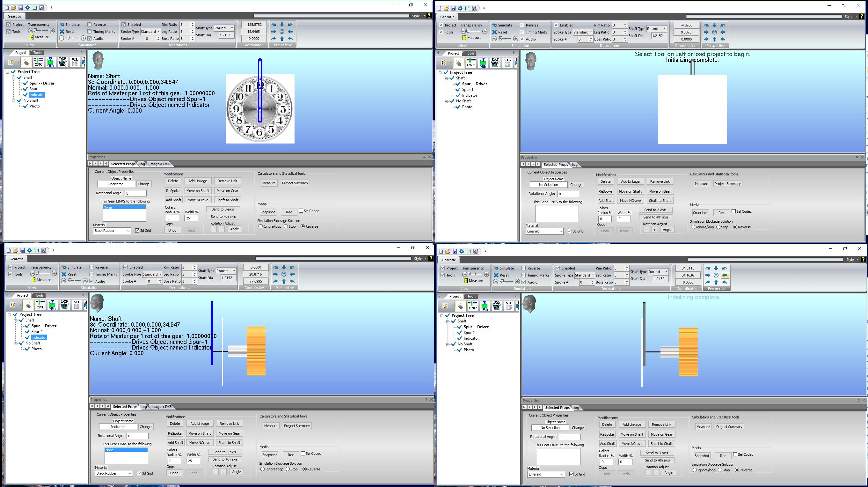Screen dimensions: 868x487
Task: Click STL icon in bottom-left window
Action: (x=77, y=305)
